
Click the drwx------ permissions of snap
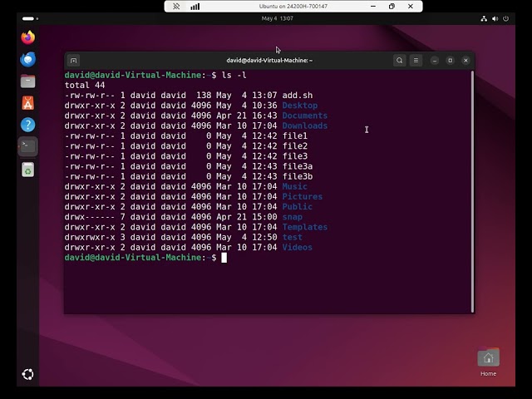(x=90, y=217)
